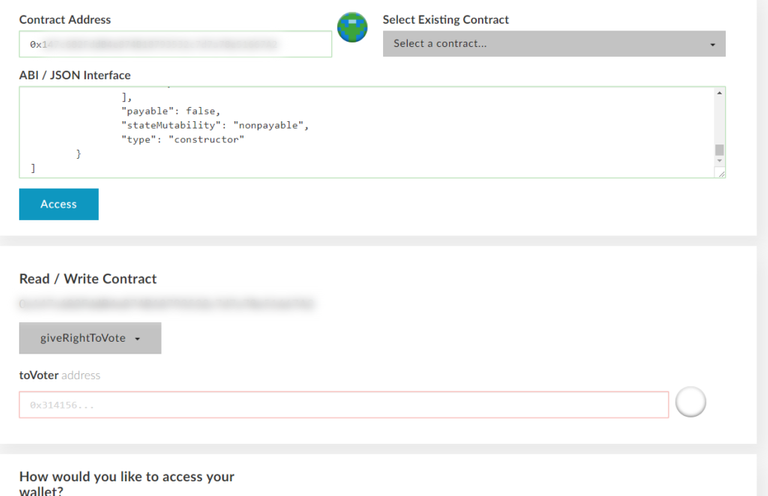Click the ABI textarea scroll-down arrow
Screen dimensions: 768x496
coord(719,163)
